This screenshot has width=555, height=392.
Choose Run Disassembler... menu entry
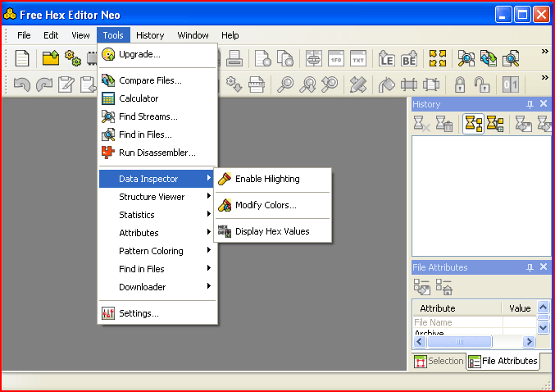tap(157, 153)
